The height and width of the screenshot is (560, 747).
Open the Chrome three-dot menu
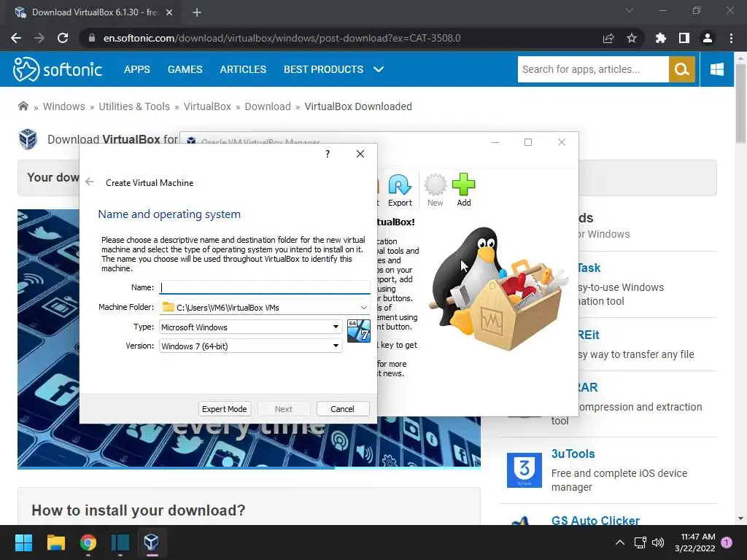point(731,38)
